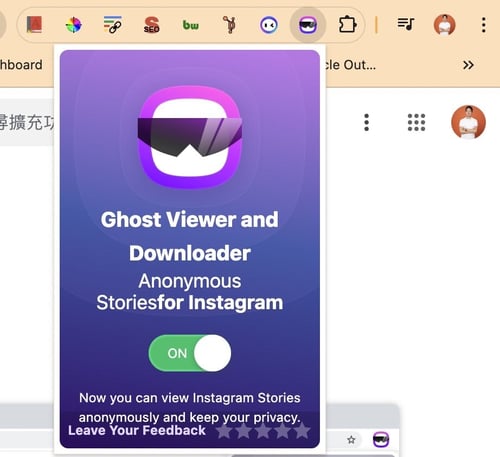Click the red book extension icon
The height and width of the screenshot is (457, 500).
click(x=35, y=25)
